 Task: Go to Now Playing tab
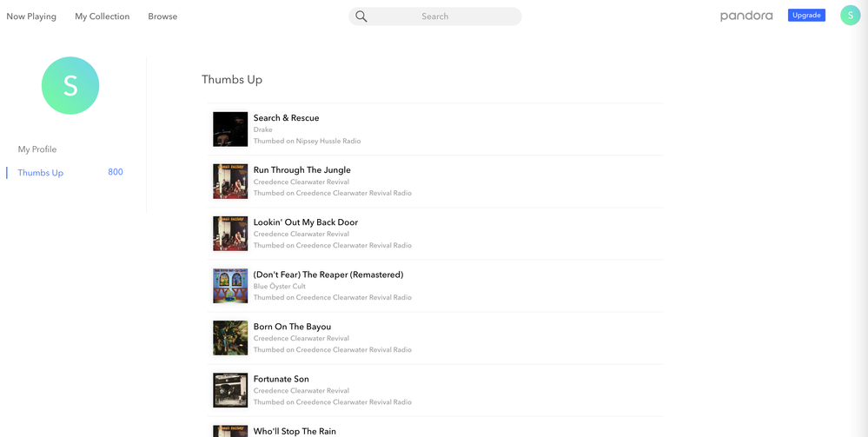[x=31, y=17]
